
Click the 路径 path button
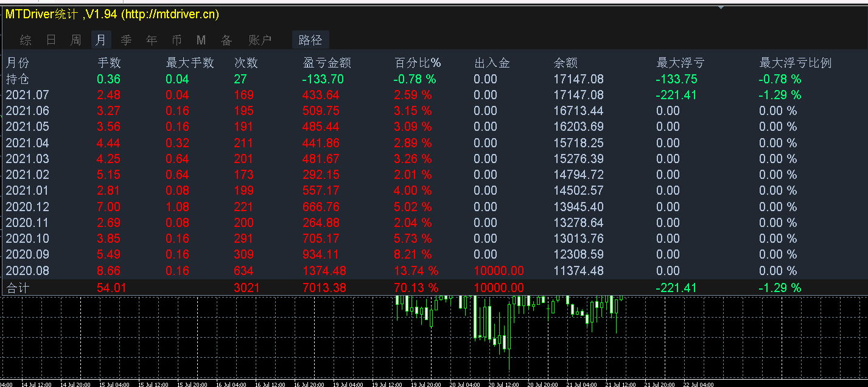pyautogui.click(x=310, y=40)
